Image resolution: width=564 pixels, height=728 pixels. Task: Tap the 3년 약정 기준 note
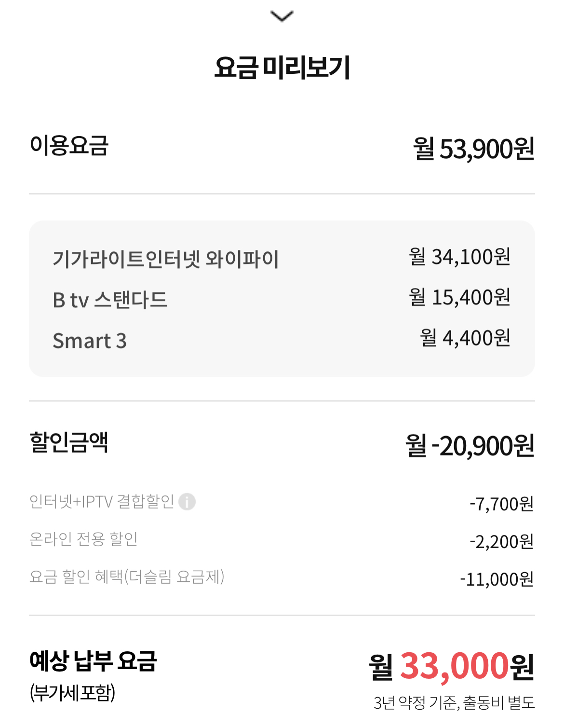coord(416,702)
